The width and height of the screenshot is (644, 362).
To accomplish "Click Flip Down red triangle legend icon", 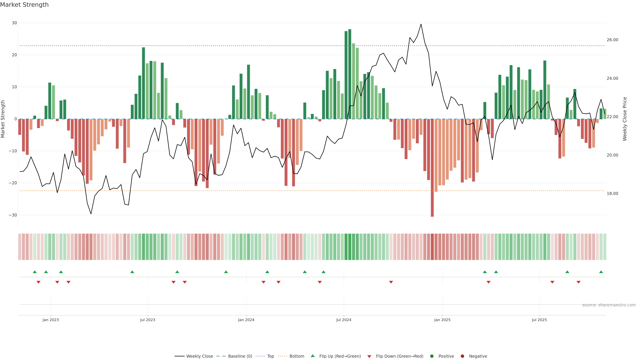I will click(x=369, y=356).
